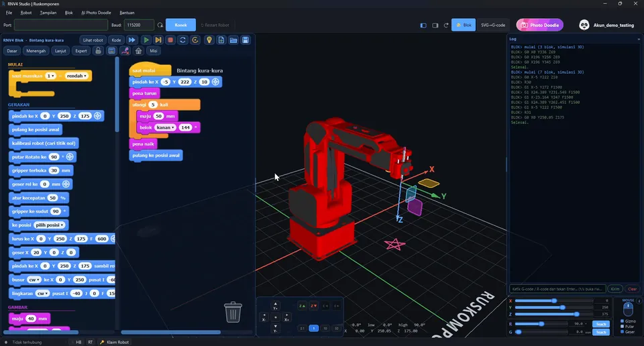Toggle left sidebar panel layout icon
This screenshot has width=644, height=346.
[423, 25]
